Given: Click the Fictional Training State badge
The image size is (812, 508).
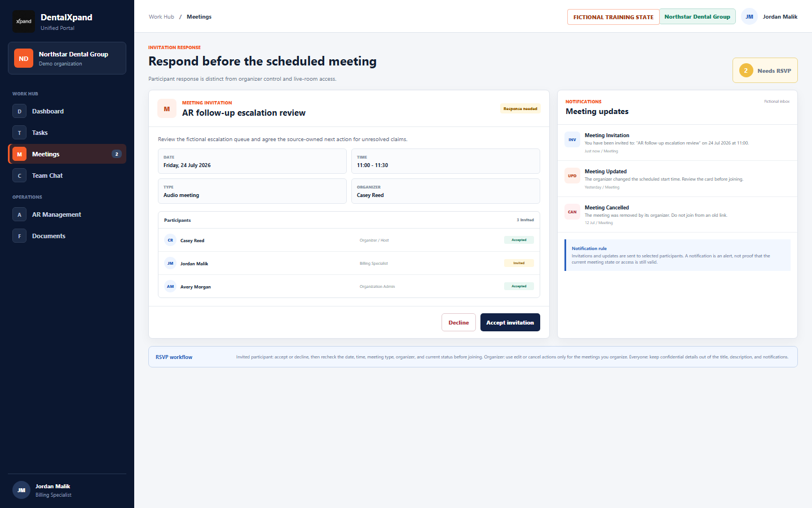Looking at the screenshot, I should click(613, 17).
